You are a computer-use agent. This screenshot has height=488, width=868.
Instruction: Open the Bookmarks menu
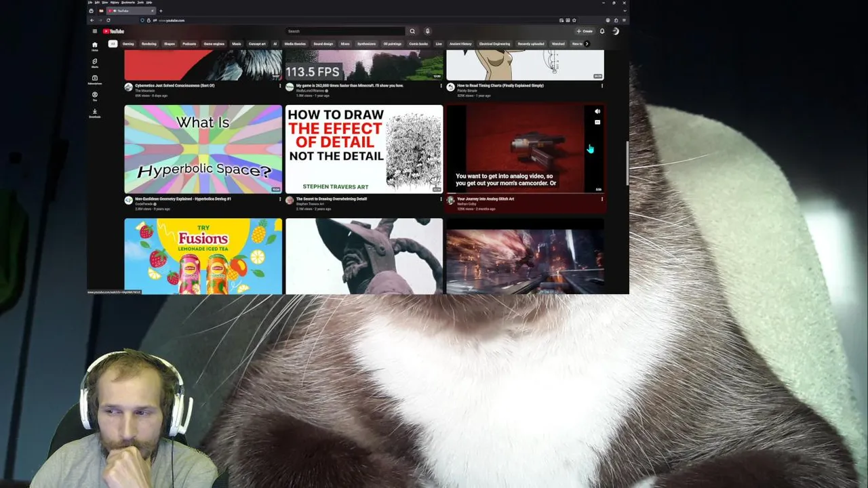coord(128,3)
